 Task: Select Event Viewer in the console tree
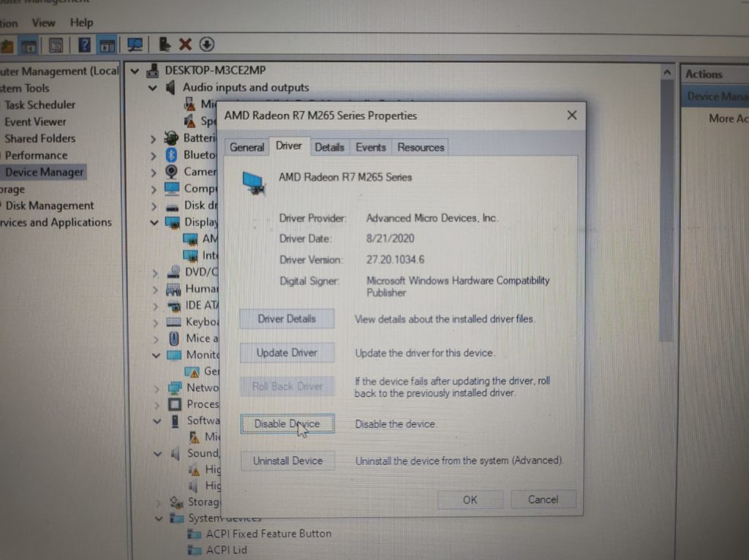[x=35, y=122]
